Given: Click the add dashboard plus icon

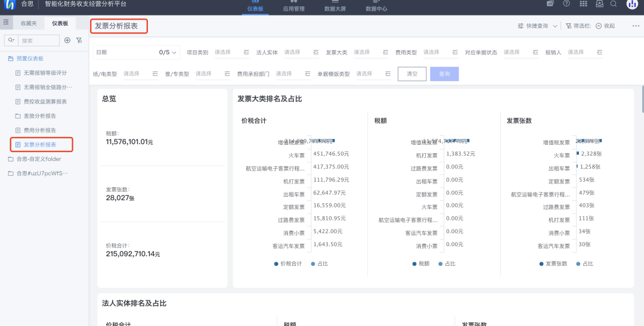Looking at the screenshot, I should coord(67,41).
